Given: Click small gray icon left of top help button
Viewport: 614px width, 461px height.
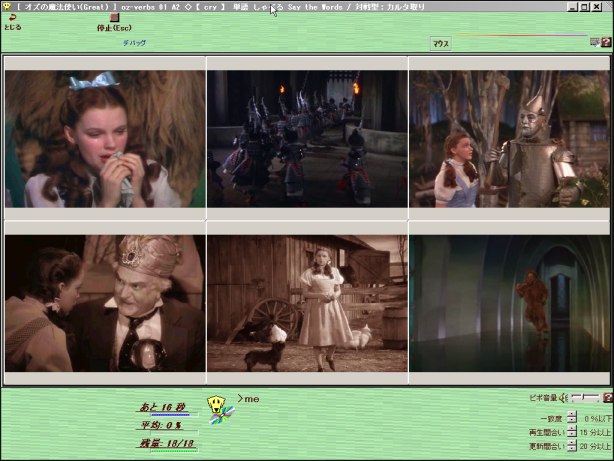Looking at the screenshot, I should pyautogui.click(x=595, y=42).
